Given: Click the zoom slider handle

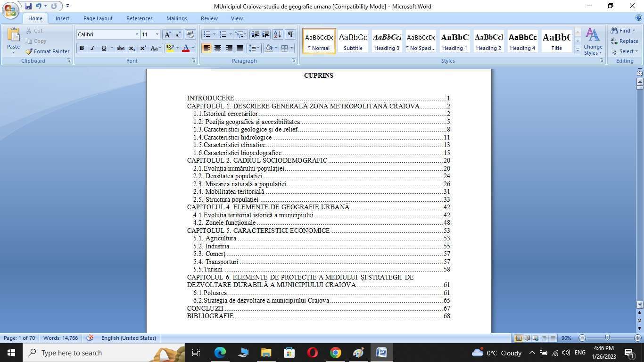Looking at the screenshot, I should coord(607,338).
